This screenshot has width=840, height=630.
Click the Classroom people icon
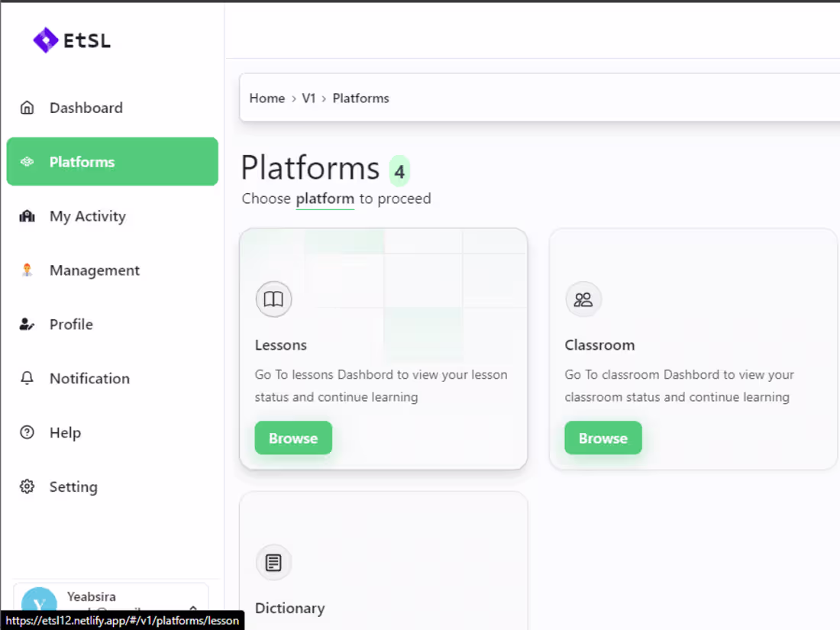pos(583,299)
